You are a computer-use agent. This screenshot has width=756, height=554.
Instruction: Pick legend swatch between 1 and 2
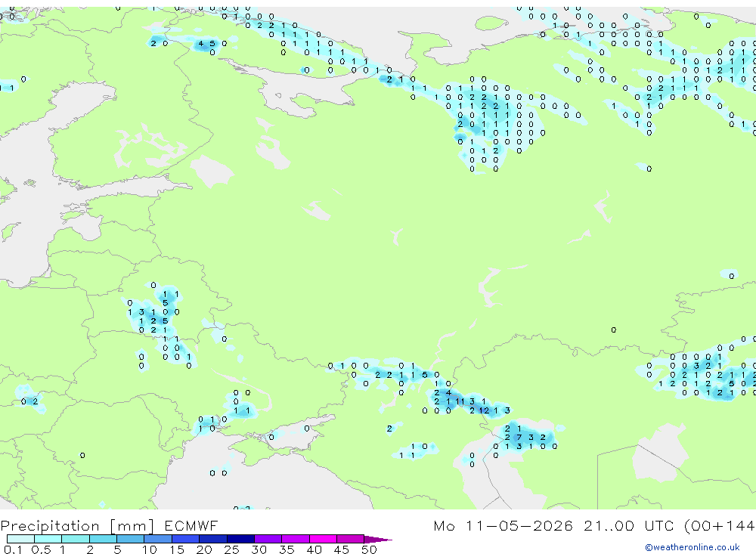[75, 539]
